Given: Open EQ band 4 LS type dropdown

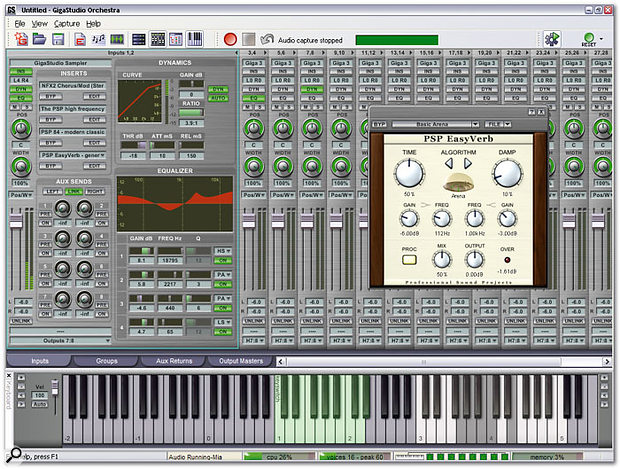Looking at the screenshot, I should pyautogui.click(x=223, y=322).
